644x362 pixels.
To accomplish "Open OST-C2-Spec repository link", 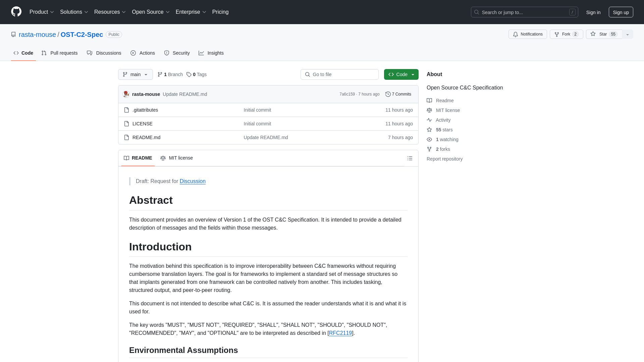I will (x=82, y=35).
